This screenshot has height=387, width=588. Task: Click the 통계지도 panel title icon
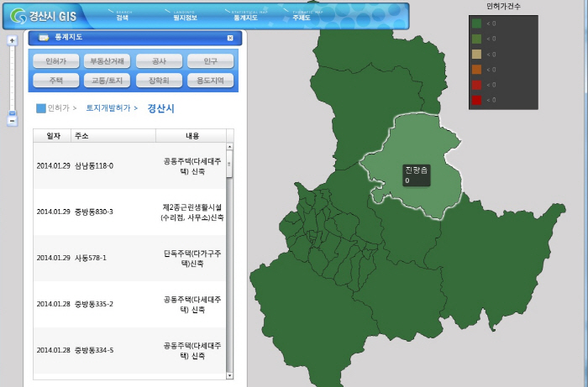(x=44, y=38)
